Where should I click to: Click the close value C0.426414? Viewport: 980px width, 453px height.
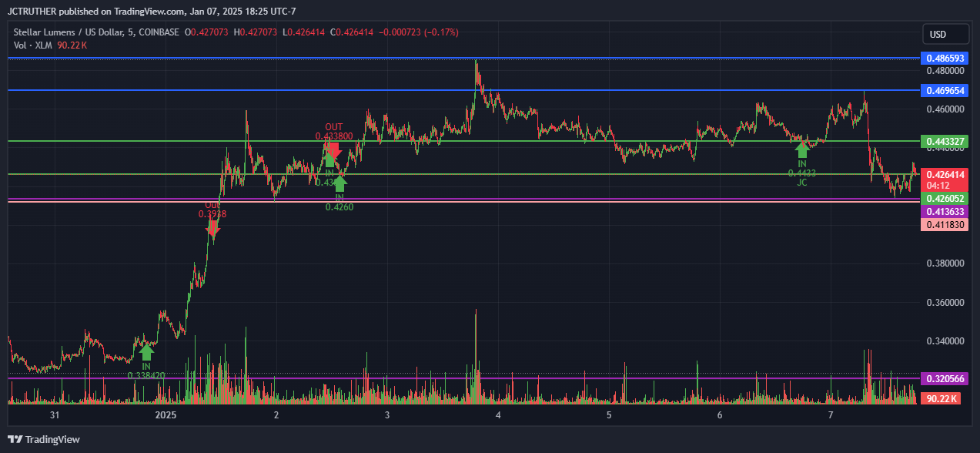(352, 32)
